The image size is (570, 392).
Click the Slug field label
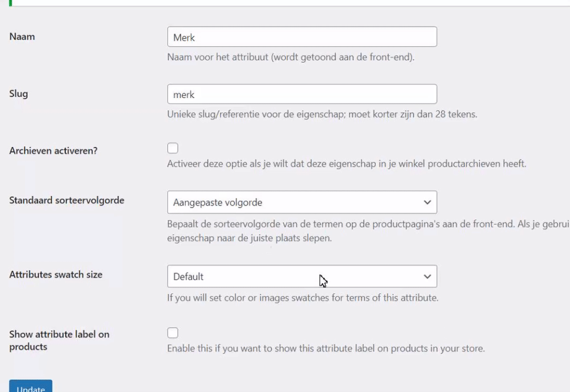pos(19,93)
